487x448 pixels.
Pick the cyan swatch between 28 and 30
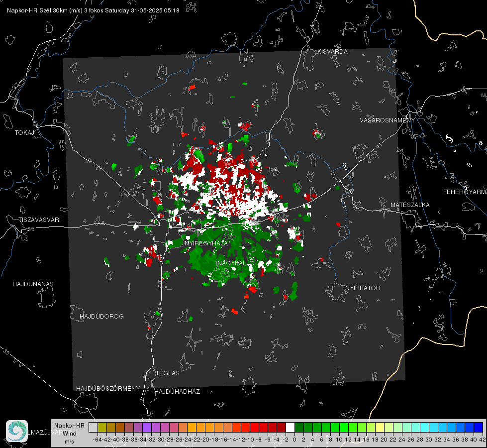424,428
